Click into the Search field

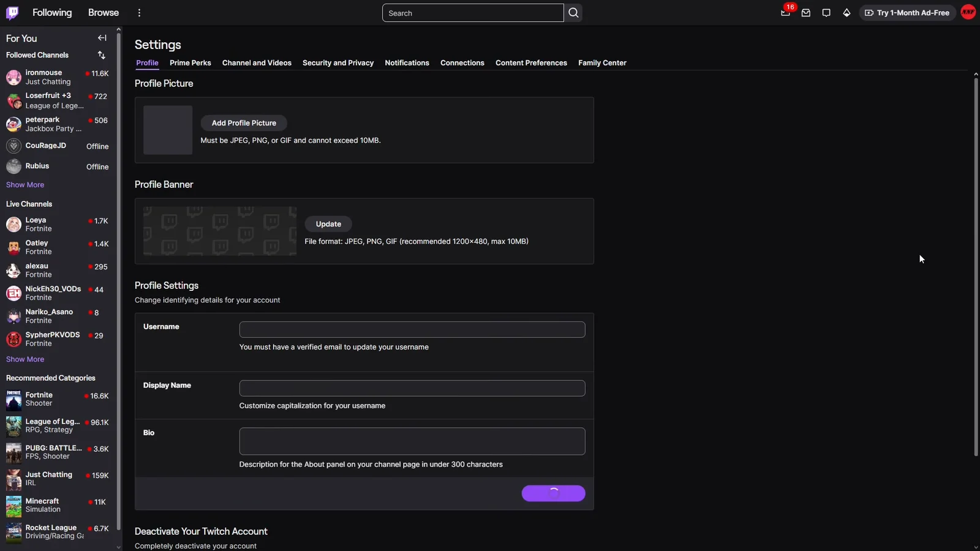473,13
